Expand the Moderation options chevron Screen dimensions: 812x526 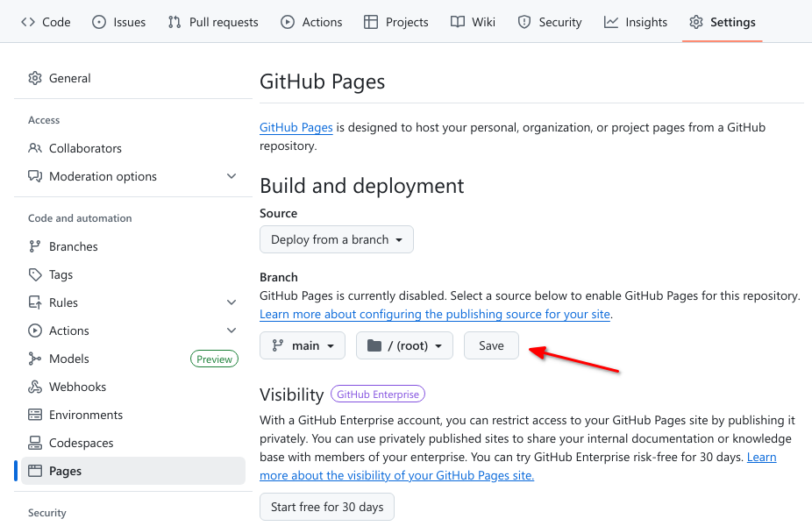coord(231,176)
